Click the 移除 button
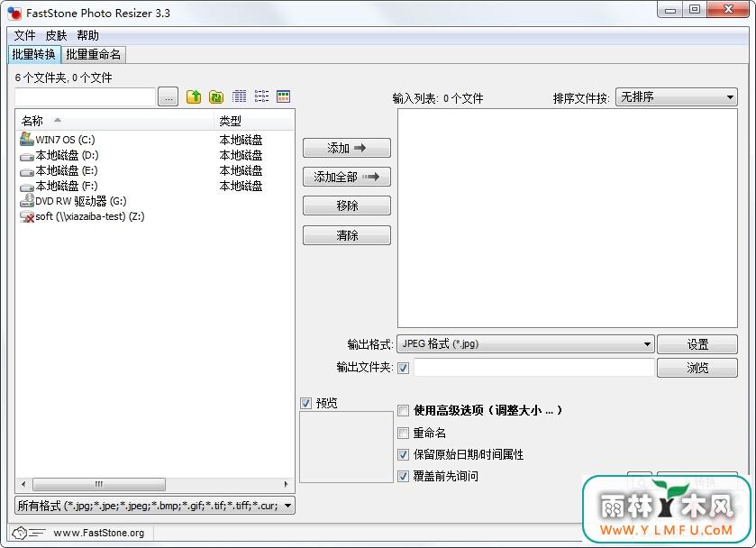The image size is (756, 548). click(x=347, y=205)
